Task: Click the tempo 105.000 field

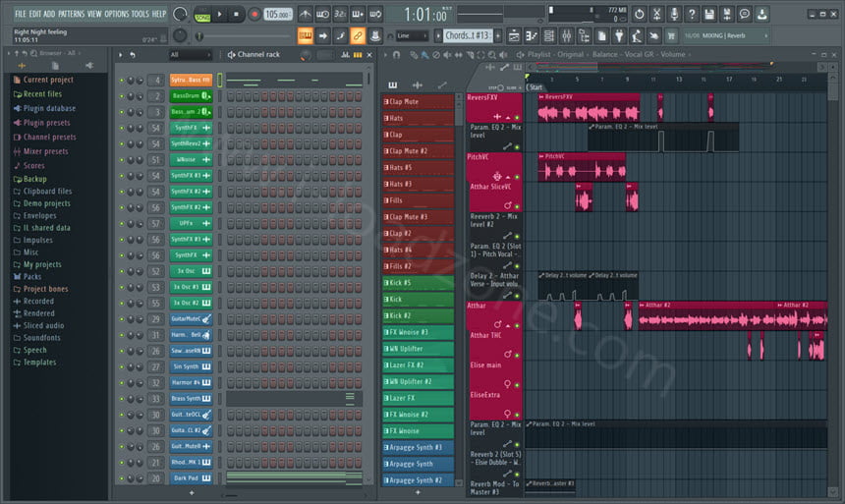Action: coord(277,15)
